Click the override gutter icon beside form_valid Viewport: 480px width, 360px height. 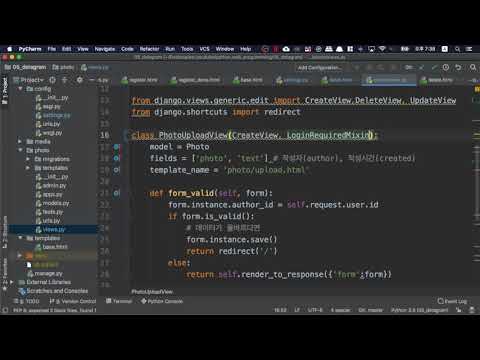coord(116,193)
